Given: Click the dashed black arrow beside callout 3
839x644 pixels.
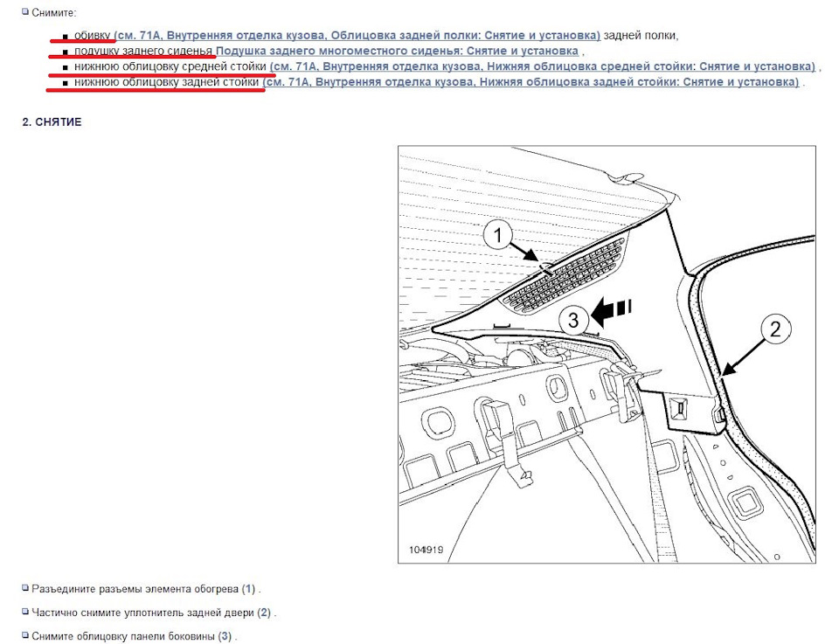Looking at the screenshot, I should (612, 308).
